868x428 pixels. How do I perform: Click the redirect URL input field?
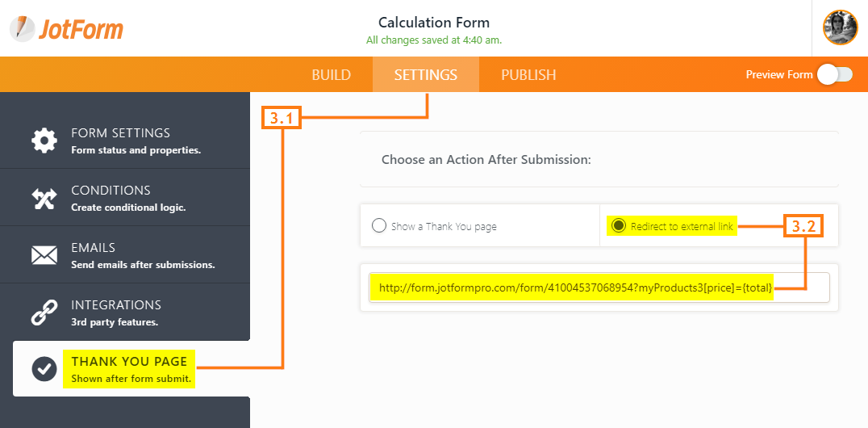(x=599, y=287)
